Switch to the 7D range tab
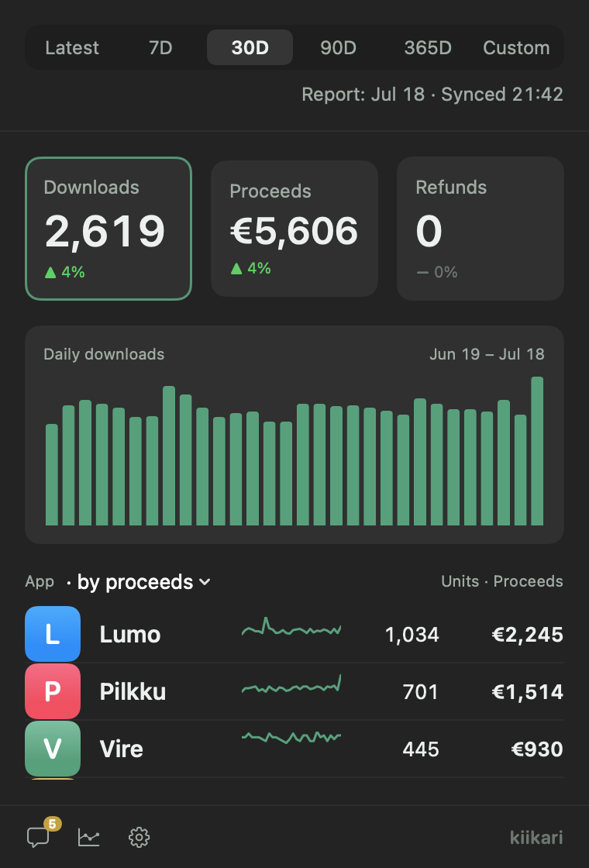This screenshot has height=868, width=589. (160, 47)
